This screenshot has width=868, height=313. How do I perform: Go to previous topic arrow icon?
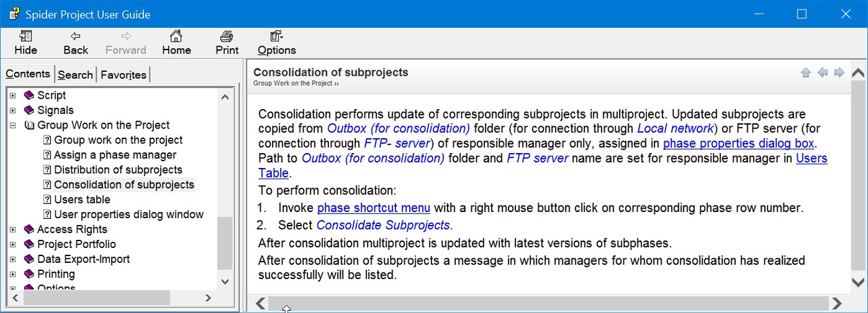pyautogui.click(x=823, y=72)
